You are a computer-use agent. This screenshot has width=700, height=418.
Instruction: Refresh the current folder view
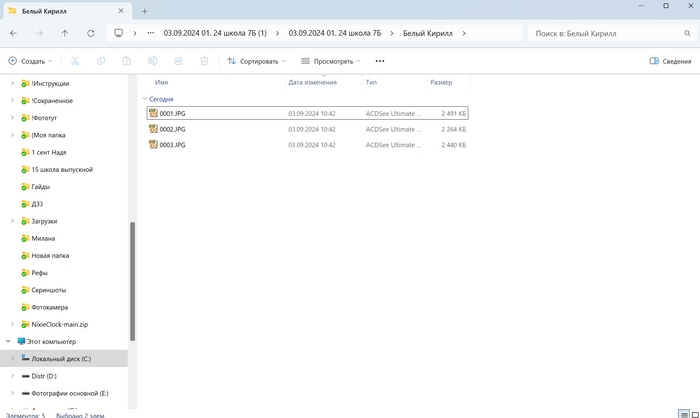click(91, 33)
